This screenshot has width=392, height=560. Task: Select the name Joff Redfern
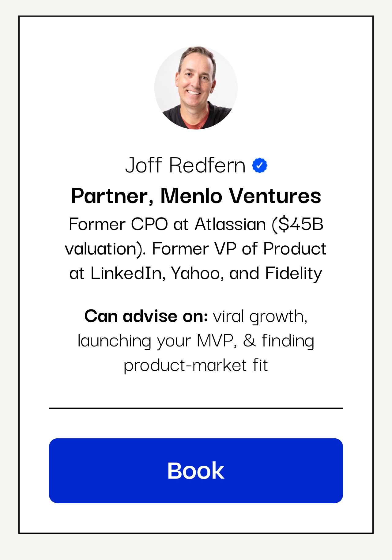(x=185, y=165)
